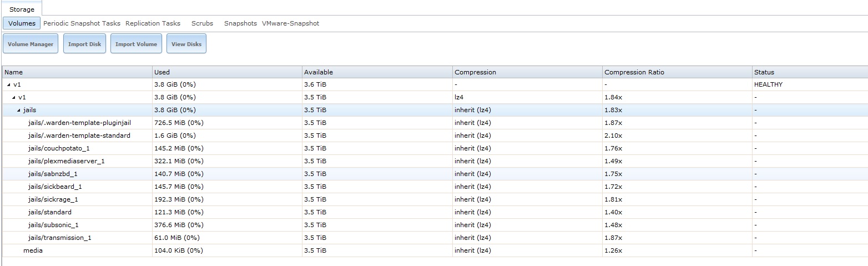Viewport: 868px width, 266px height.
Task: Click the 376.6 MiB (0%) used value
Action: tap(179, 225)
